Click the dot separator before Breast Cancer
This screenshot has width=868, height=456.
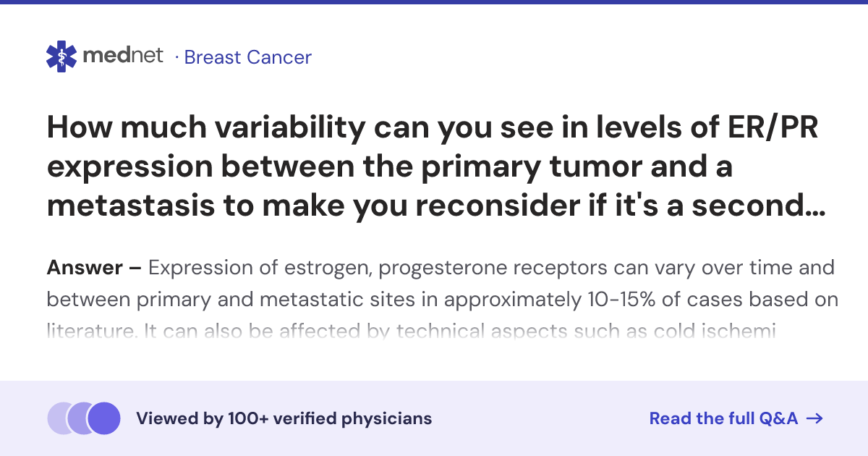(x=176, y=57)
